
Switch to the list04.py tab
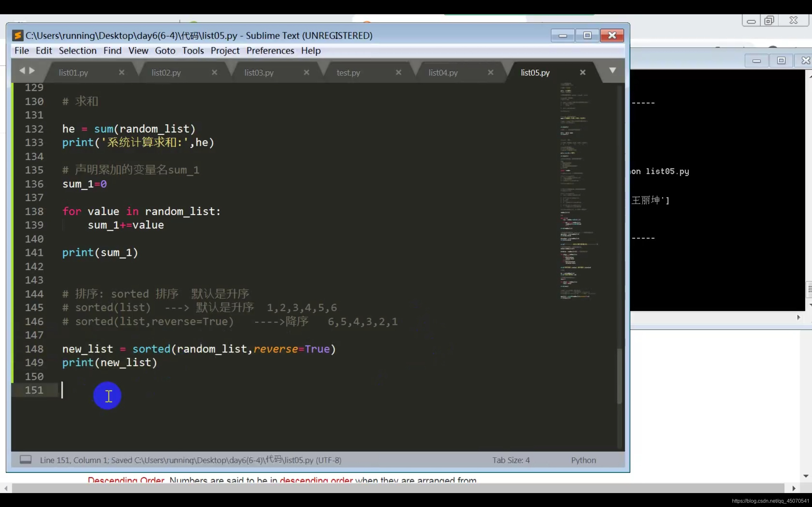pos(442,73)
